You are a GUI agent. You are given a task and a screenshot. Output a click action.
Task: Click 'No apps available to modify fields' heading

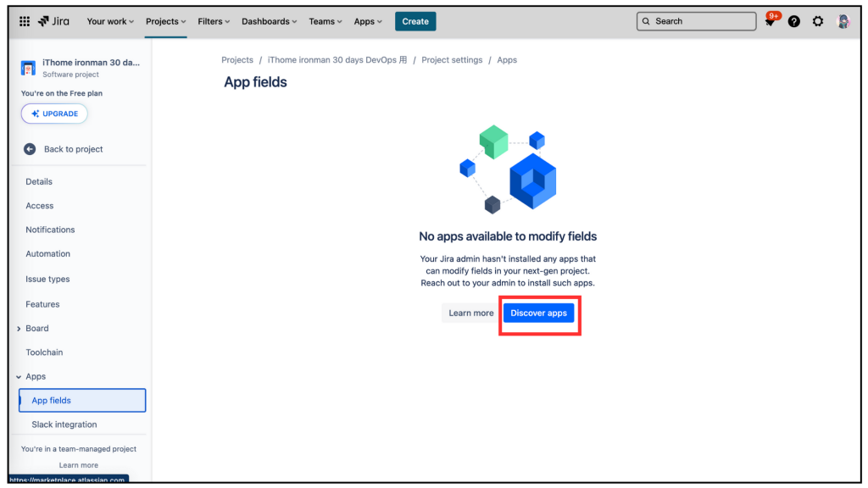[508, 236]
